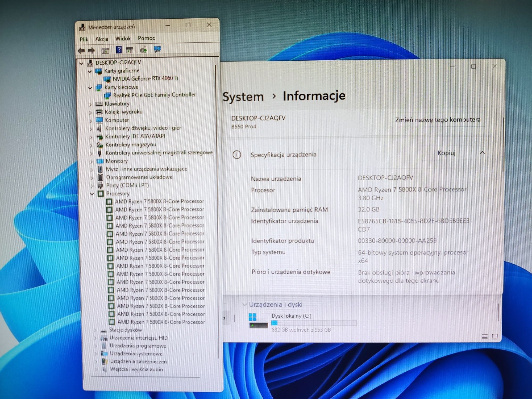Collapse the Urządzenia i dyski group
The width and height of the screenshot is (532, 399).
[245, 305]
